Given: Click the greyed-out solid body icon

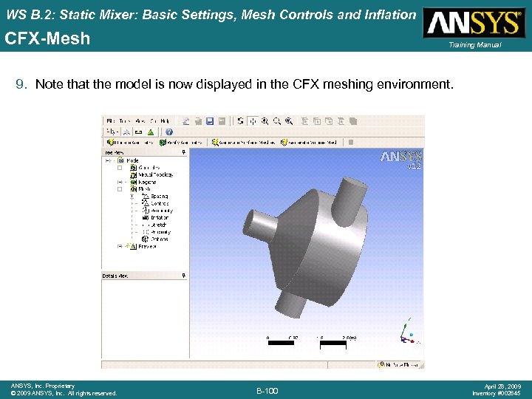Looking at the screenshot, I should (x=353, y=121).
